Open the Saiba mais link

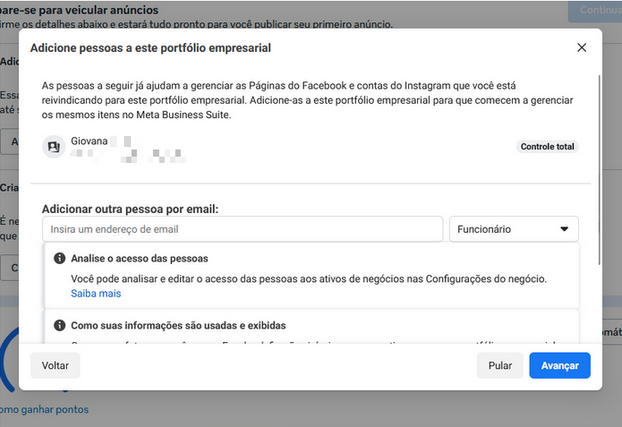point(95,294)
